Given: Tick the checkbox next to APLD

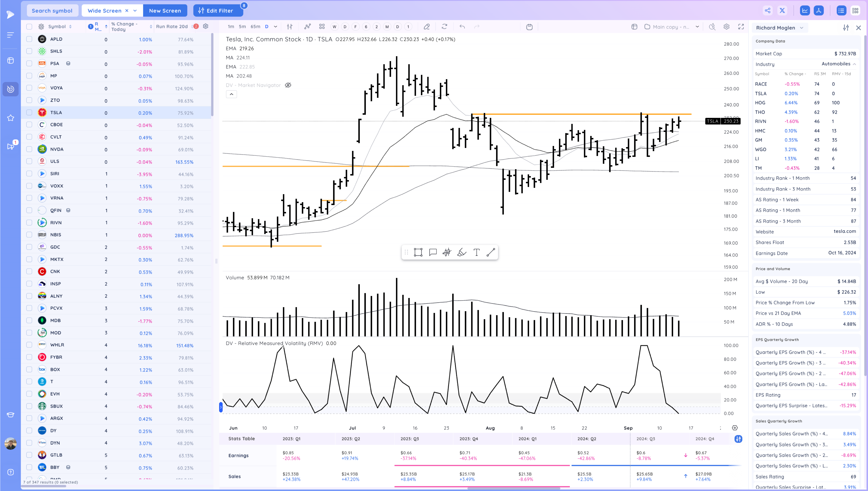Looking at the screenshot, I should click(x=29, y=39).
